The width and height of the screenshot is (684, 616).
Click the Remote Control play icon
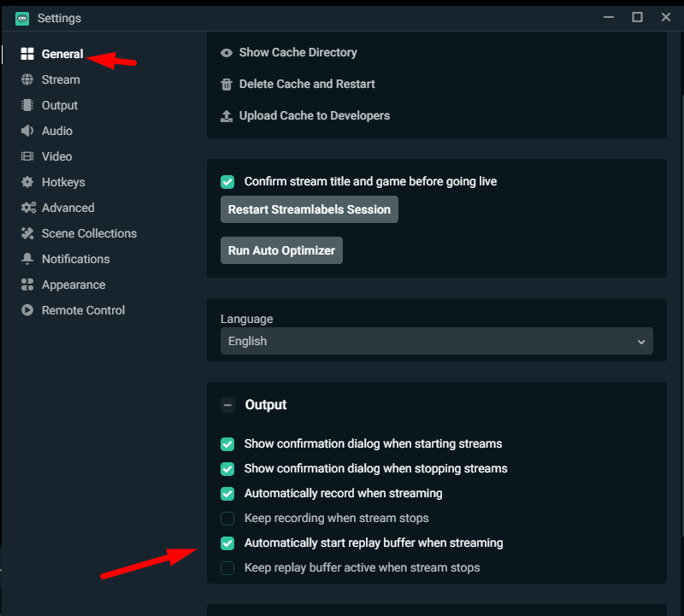(27, 310)
